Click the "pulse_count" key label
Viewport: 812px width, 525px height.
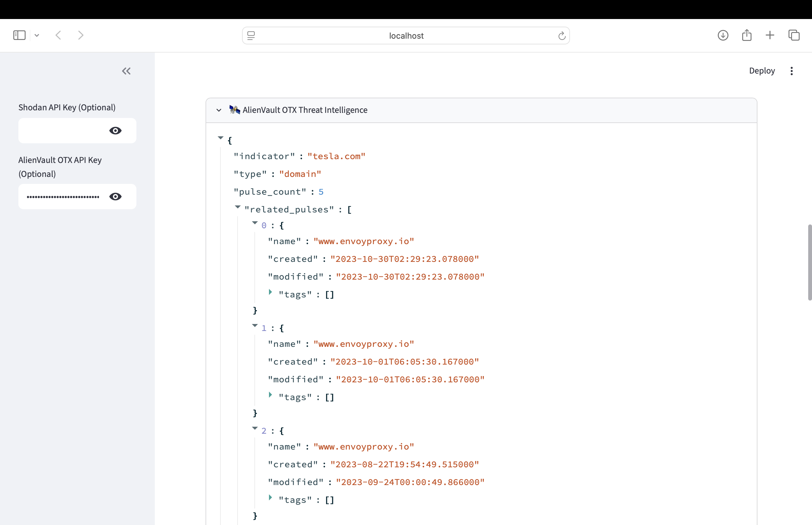(270, 192)
